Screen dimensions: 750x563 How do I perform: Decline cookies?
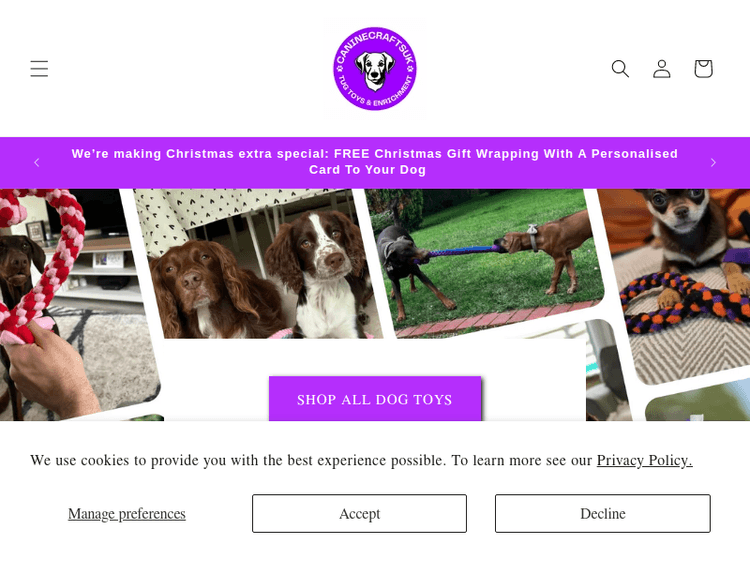coord(603,513)
